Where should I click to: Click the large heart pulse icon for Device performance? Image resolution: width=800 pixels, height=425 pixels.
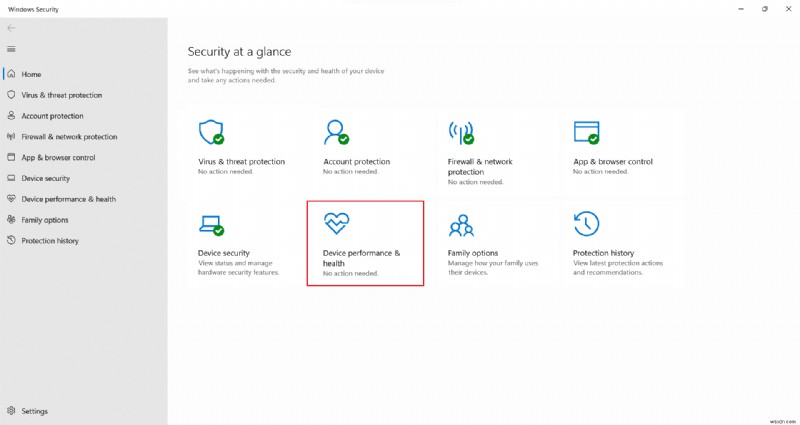click(x=337, y=223)
